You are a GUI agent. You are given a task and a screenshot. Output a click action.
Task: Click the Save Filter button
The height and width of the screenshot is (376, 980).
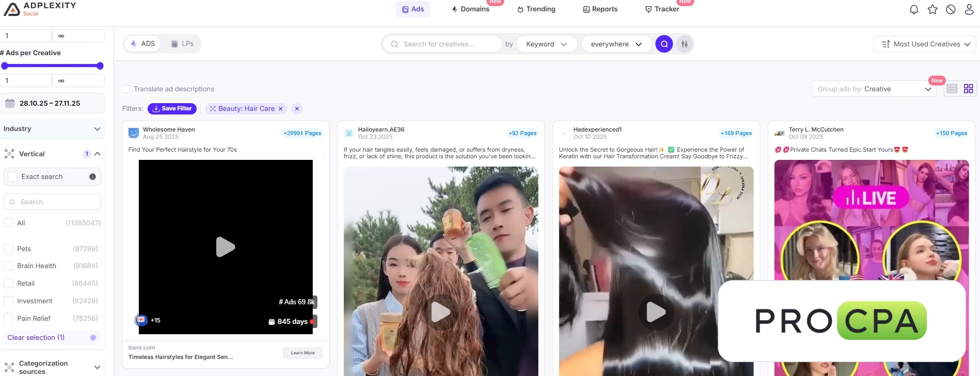coord(172,109)
